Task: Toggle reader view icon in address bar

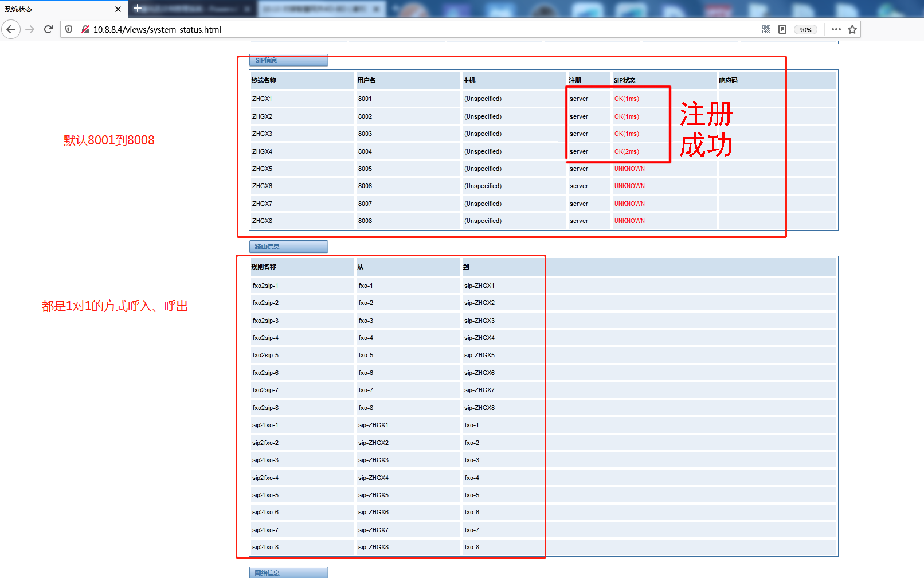Action: (782, 29)
